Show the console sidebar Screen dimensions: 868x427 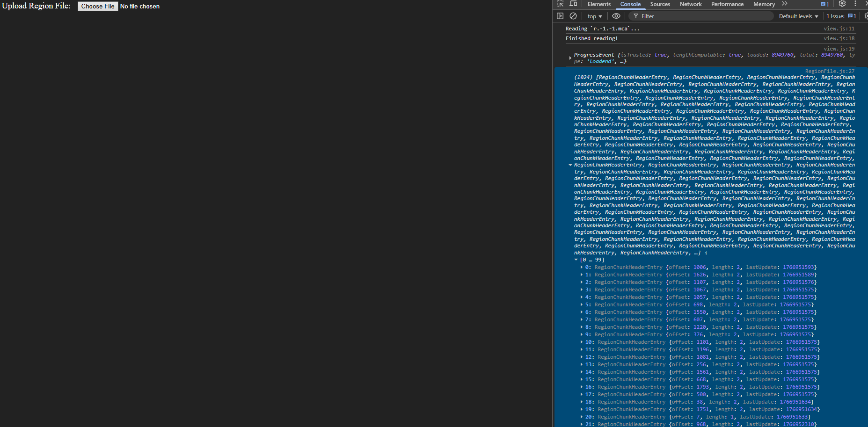[560, 16]
